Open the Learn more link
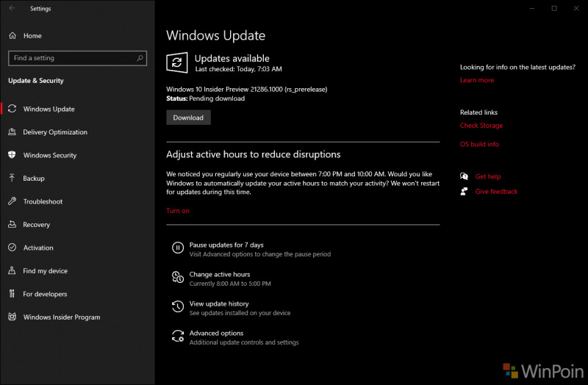588x385 pixels. tap(476, 80)
